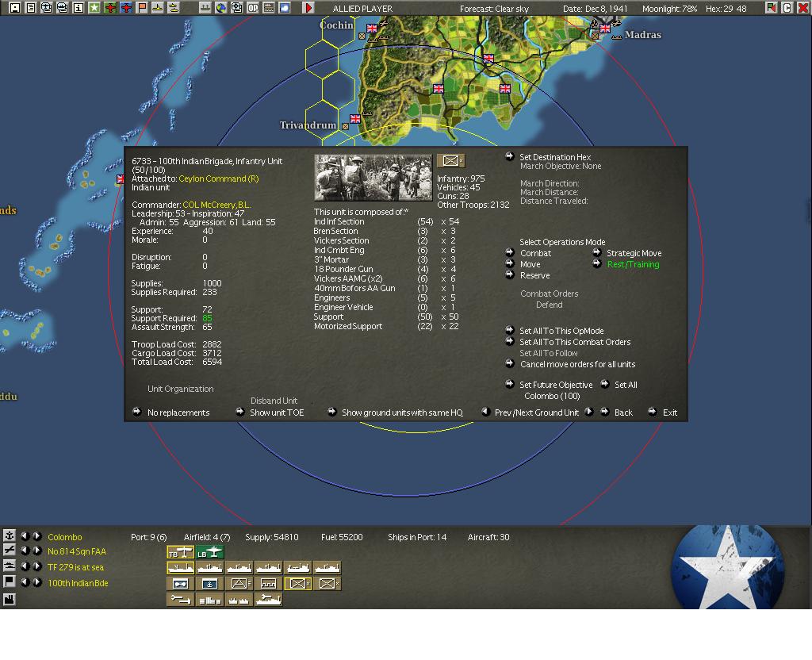Click previous air unit arrow beside No.814 Sqn
The height and width of the screenshot is (660, 812).
pyautogui.click(x=25, y=551)
